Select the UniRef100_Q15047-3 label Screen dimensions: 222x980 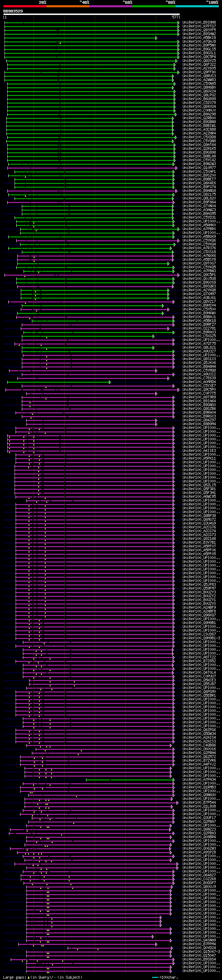point(201,951)
